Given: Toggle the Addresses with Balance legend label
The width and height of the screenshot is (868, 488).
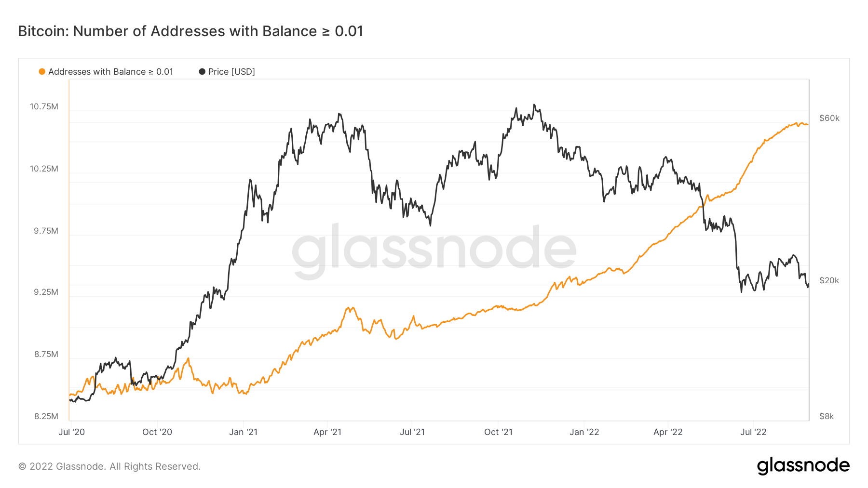Looking at the screenshot, I should tap(110, 72).
